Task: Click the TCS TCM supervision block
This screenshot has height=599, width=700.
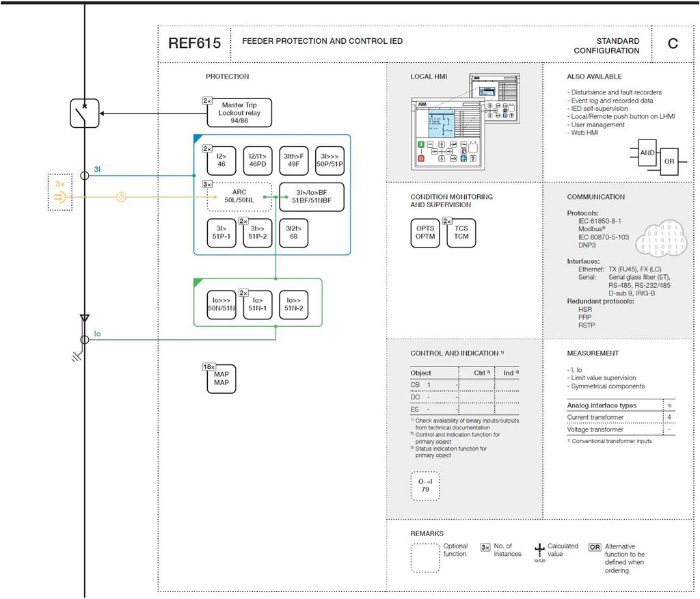Action: pyautogui.click(x=461, y=232)
